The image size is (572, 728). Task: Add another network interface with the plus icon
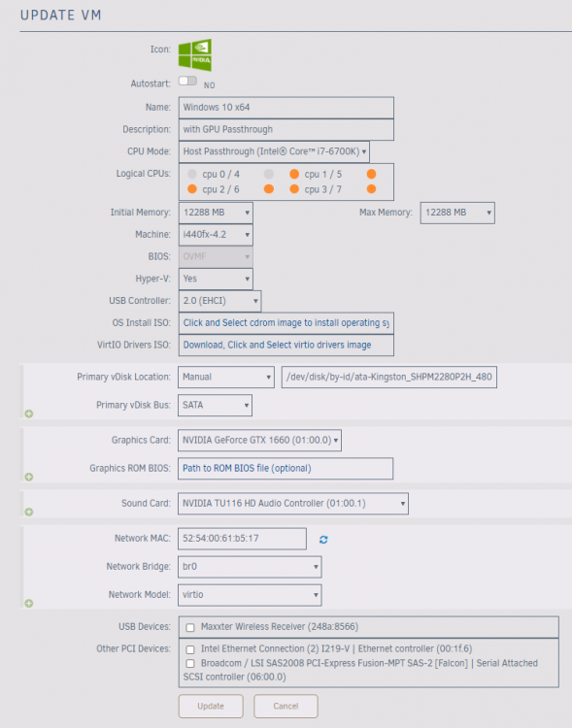[x=29, y=603]
